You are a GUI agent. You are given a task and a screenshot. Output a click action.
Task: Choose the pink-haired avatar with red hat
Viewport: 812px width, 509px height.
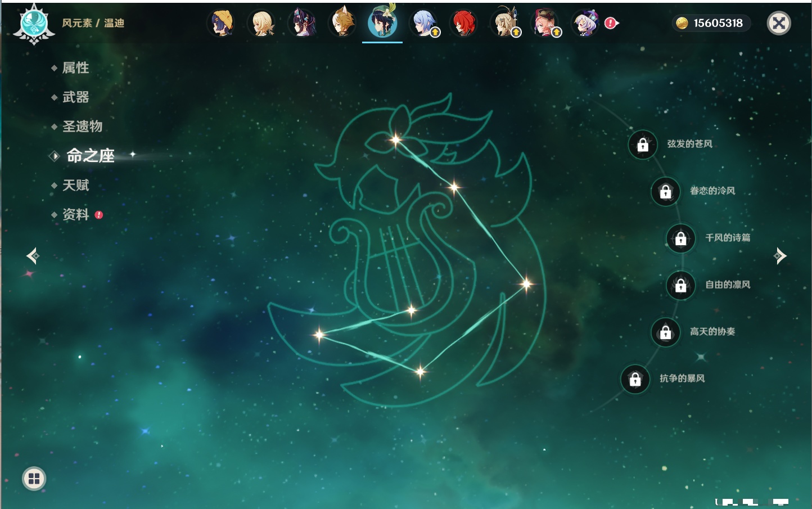tap(546, 24)
